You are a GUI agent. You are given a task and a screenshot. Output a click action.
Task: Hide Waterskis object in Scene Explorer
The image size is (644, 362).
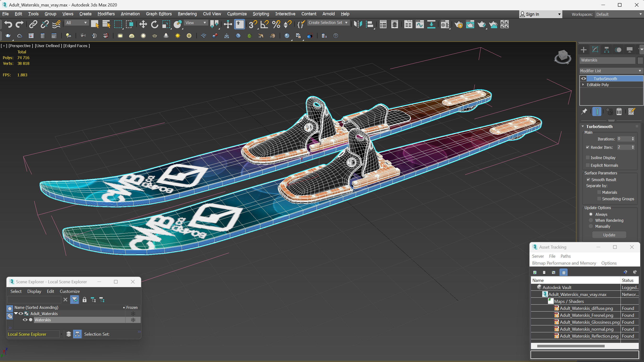coord(25,320)
